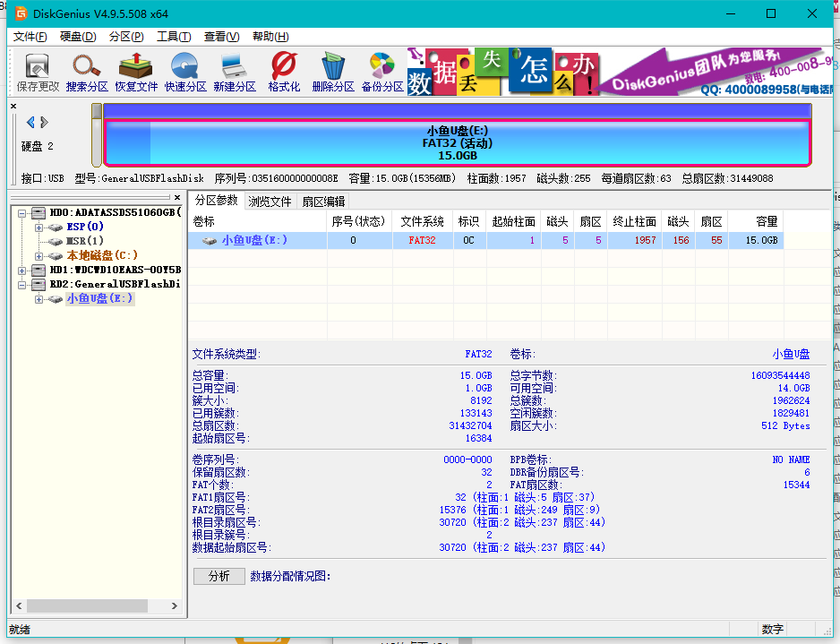This screenshot has height=644, width=840.
Task: Click the 保存更改 (save changes) toolbar icon
Action: [x=36, y=70]
